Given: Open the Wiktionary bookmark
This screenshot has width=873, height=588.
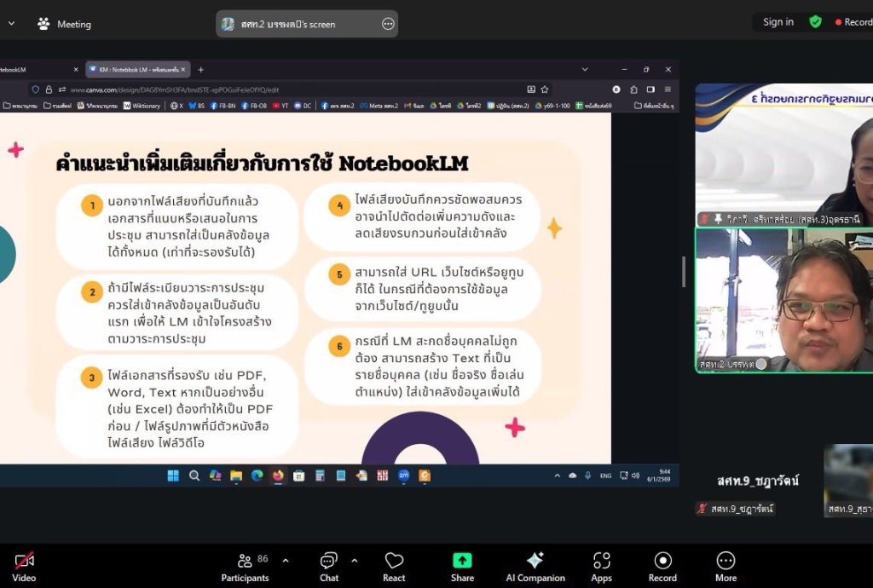Looking at the screenshot, I should pyautogui.click(x=142, y=106).
